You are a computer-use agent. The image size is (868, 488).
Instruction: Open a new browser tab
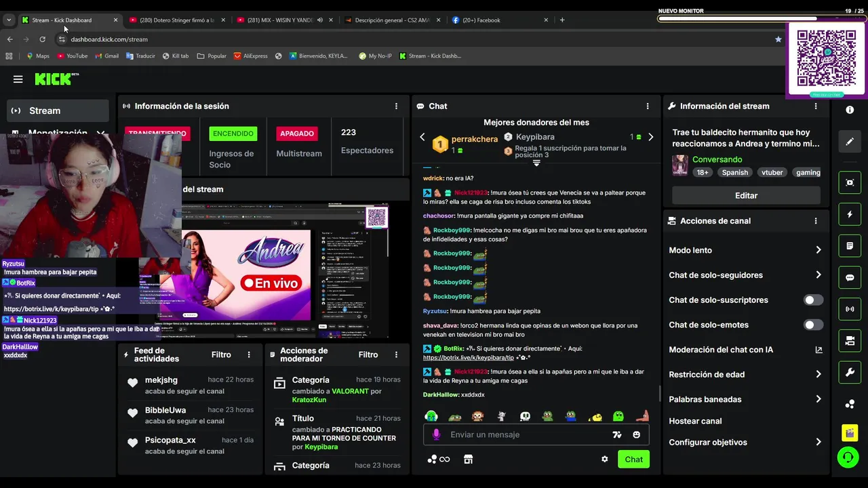[x=561, y=20]
